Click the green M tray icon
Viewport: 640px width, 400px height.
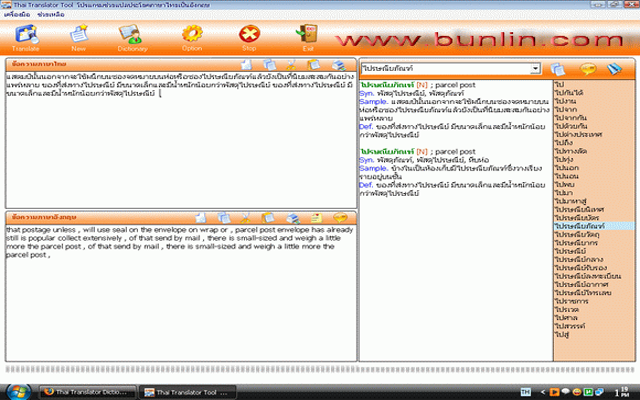click(x=588, y=392)
